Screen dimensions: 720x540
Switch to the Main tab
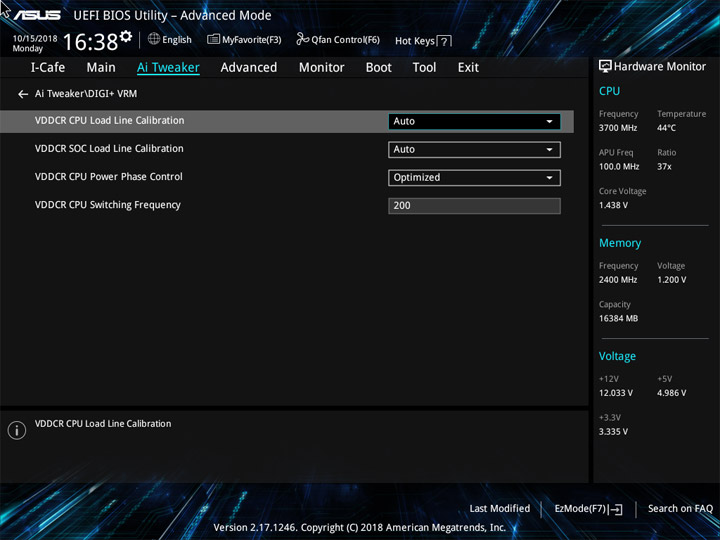[101, 68]
